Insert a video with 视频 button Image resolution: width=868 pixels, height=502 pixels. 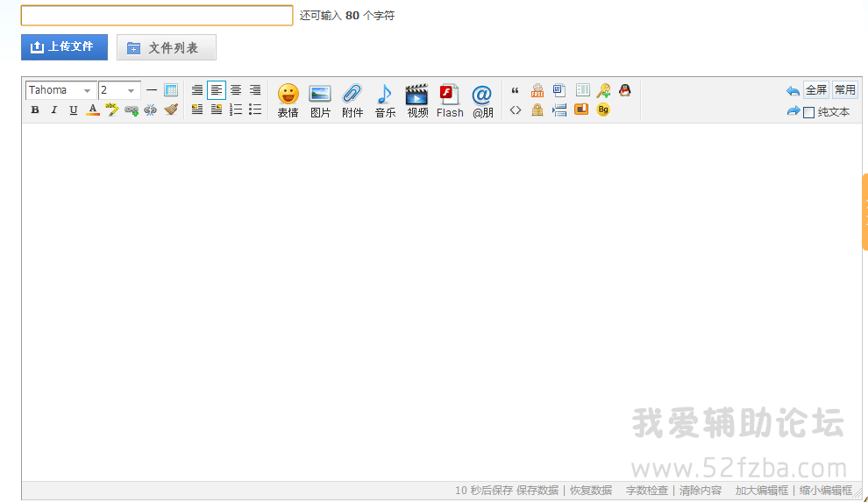pos(417,101)
